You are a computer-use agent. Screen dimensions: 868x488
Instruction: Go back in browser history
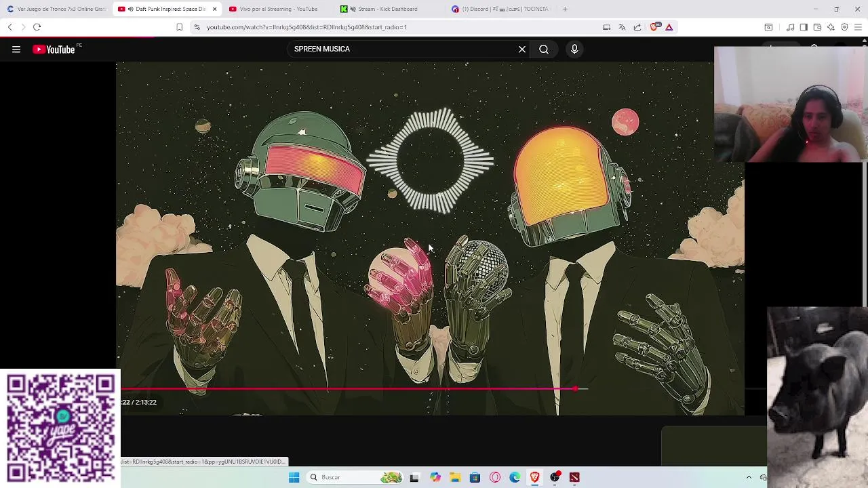[x=9, y=27]
